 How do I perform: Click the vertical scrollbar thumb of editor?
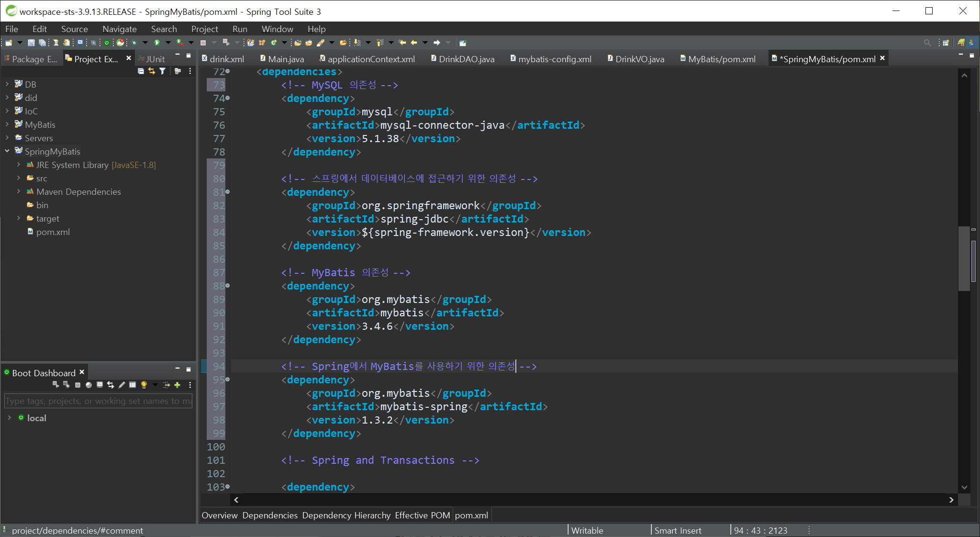coord(964,258)
